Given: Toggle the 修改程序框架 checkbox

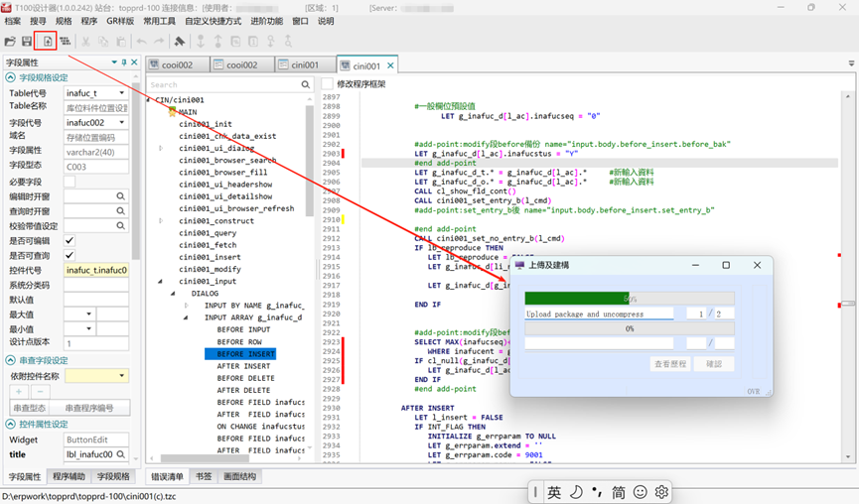Looking at the screenshot, I should pos(327,83).
